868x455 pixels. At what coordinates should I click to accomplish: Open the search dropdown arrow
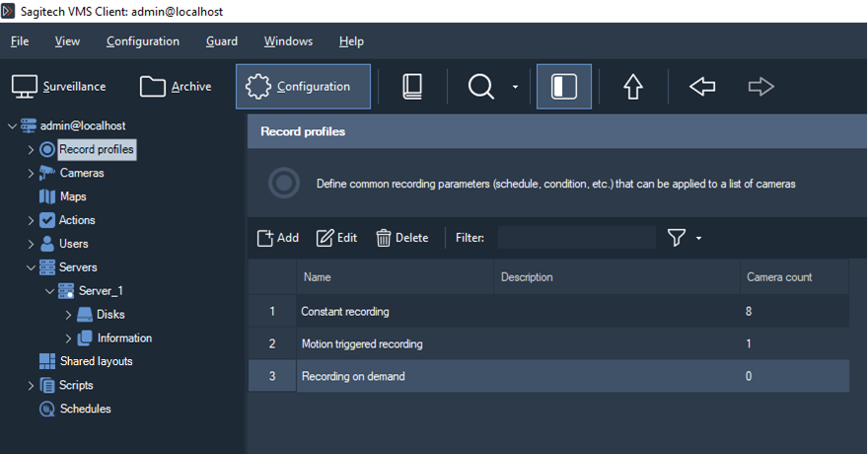[x=515, y=88]
